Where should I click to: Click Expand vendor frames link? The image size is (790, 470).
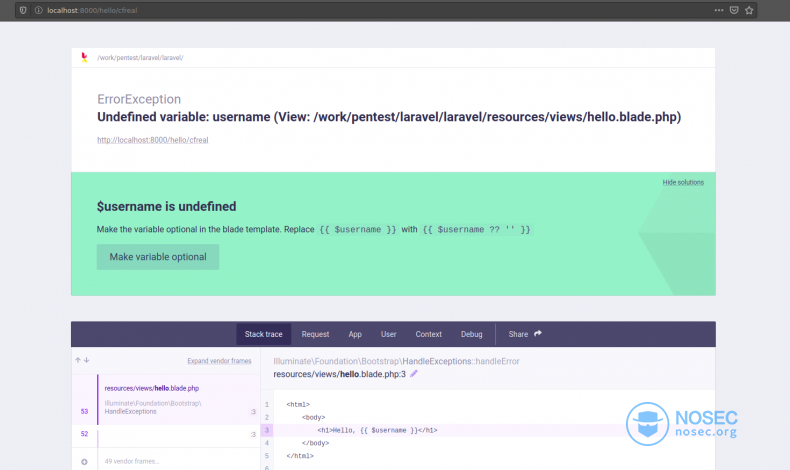click(x=219, y=361)
